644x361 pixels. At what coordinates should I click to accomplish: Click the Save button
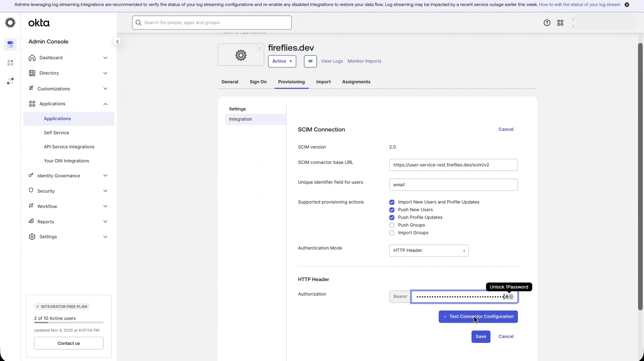[481, 337]
